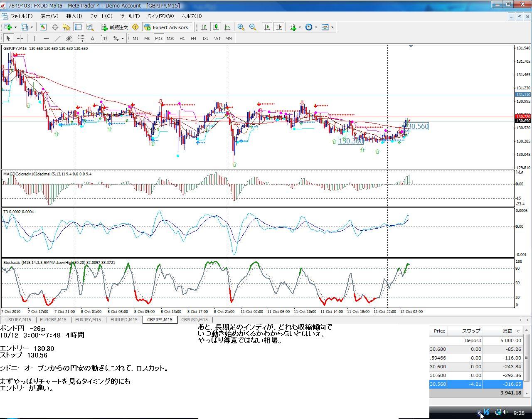Switch to the EURUSD,M15 chart tab
The width and height of the screenshot is (532, 419).
coord(123,320)
